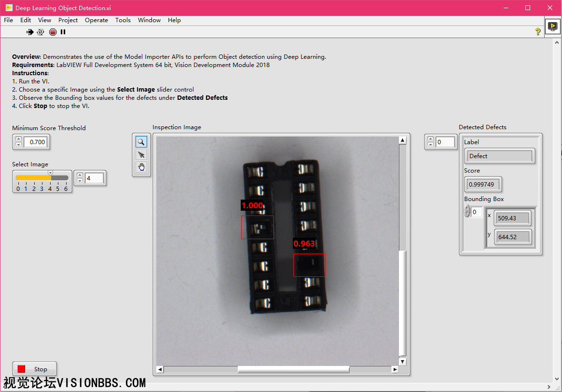562x392 pixels.
Task: Select the Pointer arrow image tool
Action: point(141,155)
